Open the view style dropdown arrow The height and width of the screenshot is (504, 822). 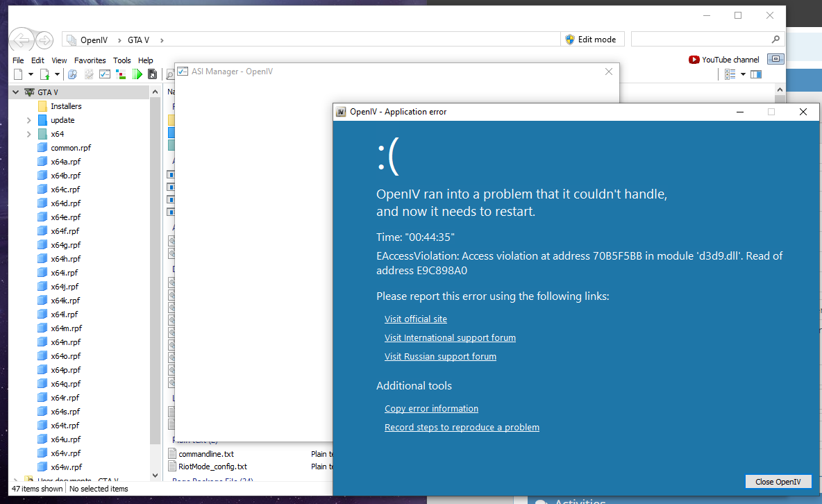743,74
